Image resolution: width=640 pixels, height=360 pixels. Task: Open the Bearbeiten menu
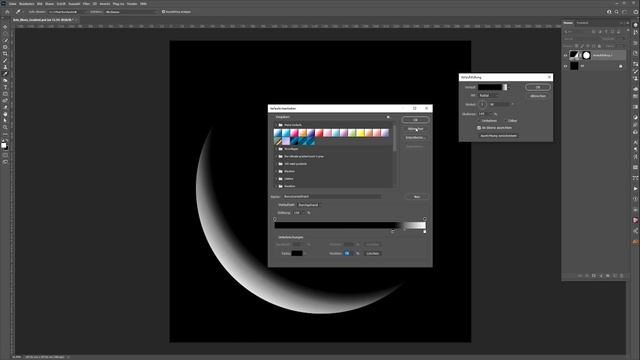(27, 4)
